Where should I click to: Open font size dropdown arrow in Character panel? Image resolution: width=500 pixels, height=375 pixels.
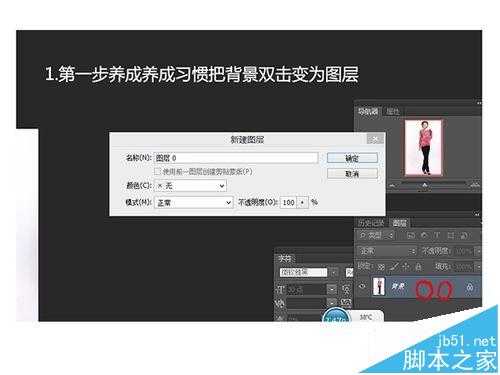click(x=332, y=289)
